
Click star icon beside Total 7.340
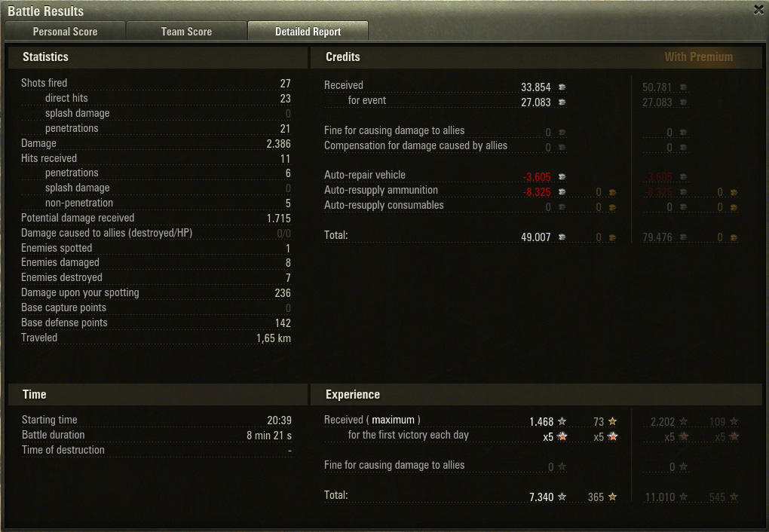pos(562,497)
